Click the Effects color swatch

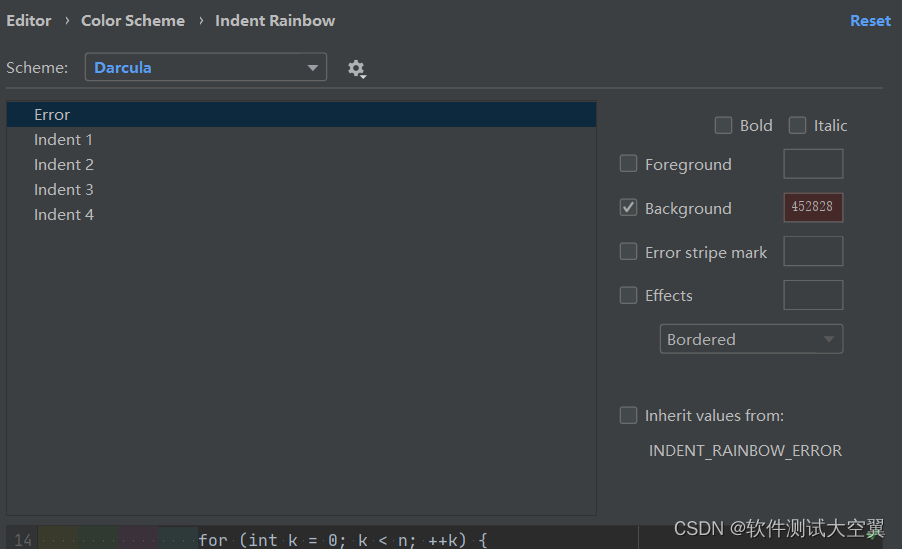point(813,295)
